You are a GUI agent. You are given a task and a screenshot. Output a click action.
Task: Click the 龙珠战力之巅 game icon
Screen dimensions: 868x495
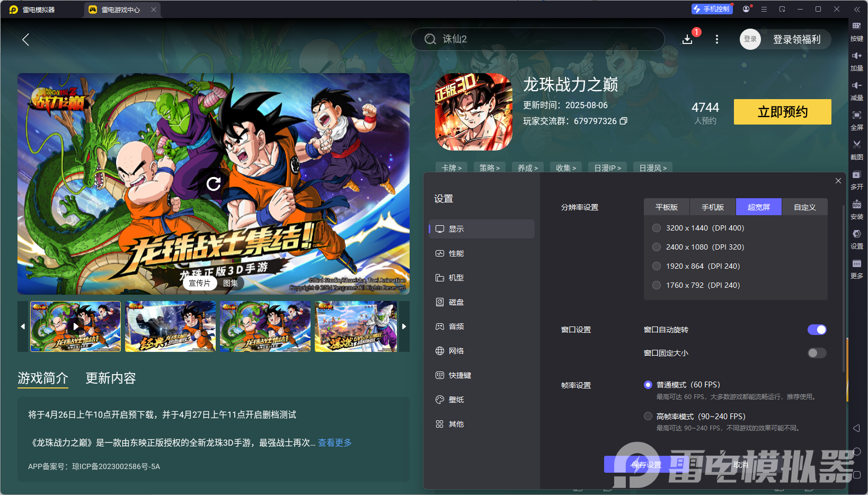click(x=474, y=112)
